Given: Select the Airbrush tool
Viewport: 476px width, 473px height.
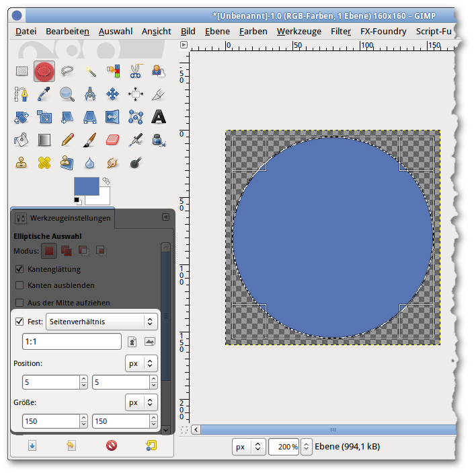Looking at the screenshot, I should [x=136, y=140].
